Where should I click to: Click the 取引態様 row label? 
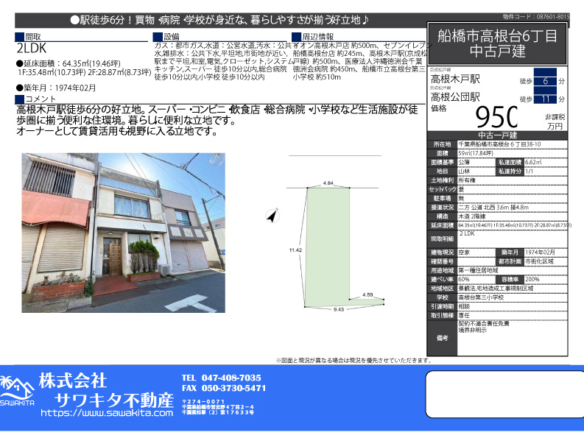click(x=442, y=315)
